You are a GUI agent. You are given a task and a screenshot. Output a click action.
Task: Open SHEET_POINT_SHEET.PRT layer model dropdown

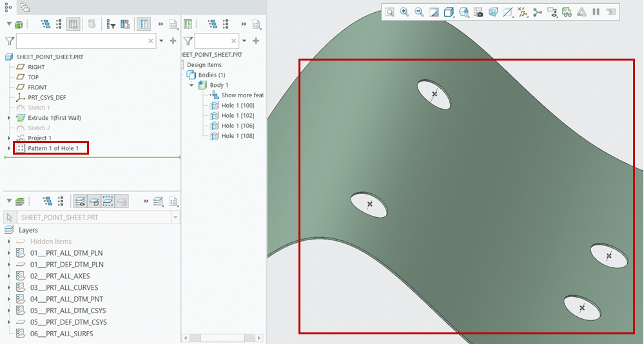175,217
